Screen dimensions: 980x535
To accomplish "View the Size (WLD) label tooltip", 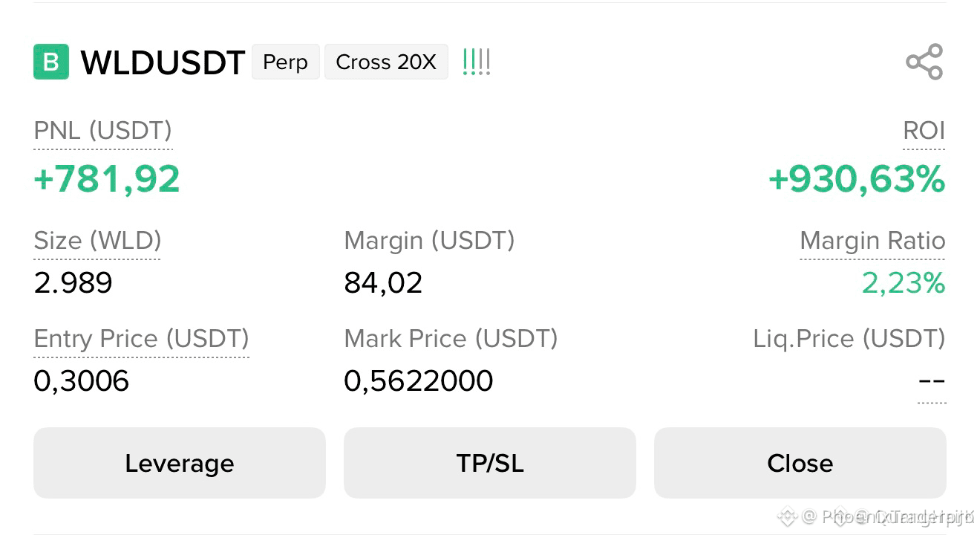I will pos(97,241).
